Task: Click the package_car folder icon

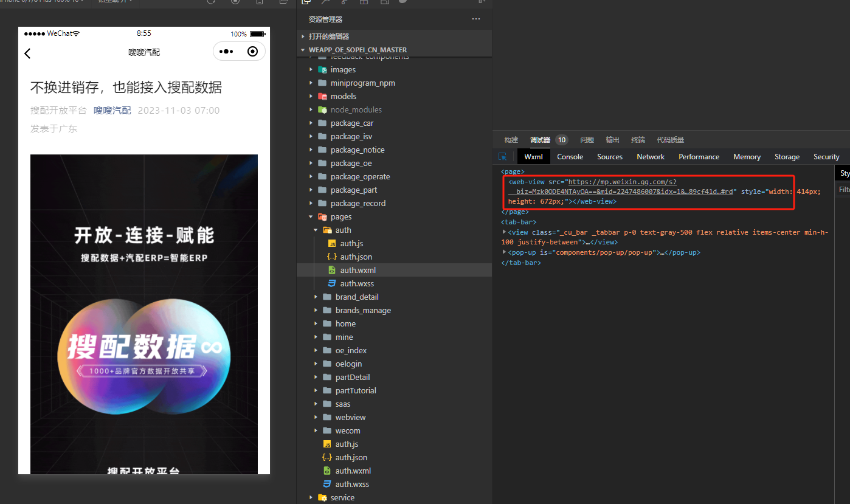Action: [322, 123]
